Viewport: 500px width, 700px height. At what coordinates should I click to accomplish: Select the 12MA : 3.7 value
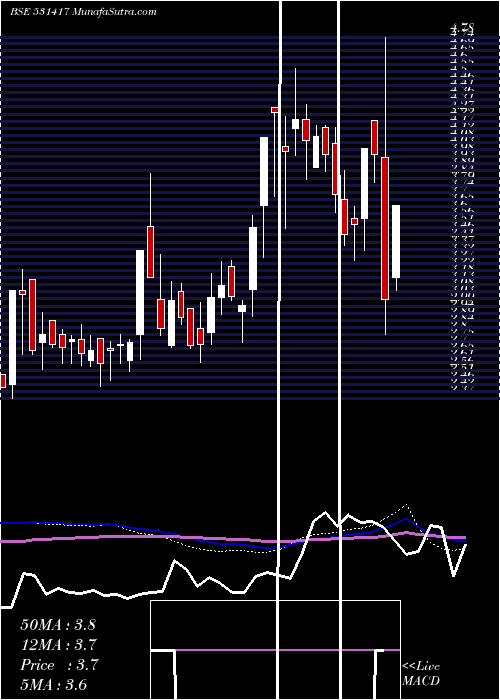tap(58, 644)
